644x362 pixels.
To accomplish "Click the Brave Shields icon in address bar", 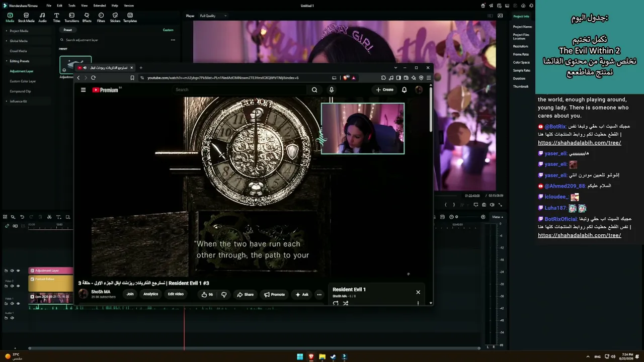I will point(346,78).
